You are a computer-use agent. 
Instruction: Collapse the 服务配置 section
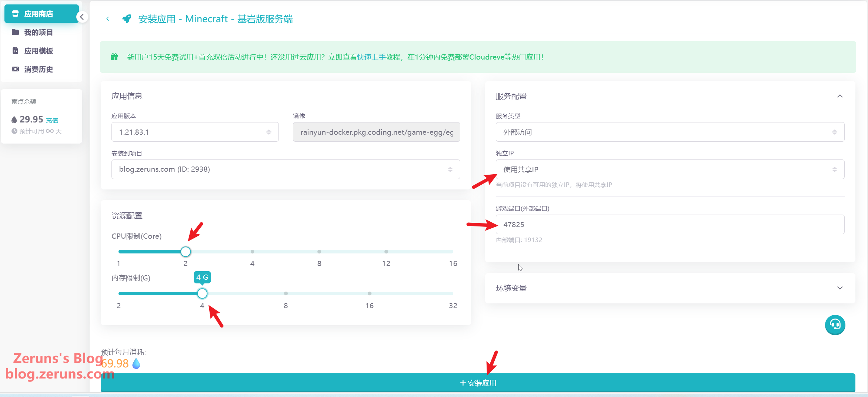pyautogui.click(x=839, y=96)
